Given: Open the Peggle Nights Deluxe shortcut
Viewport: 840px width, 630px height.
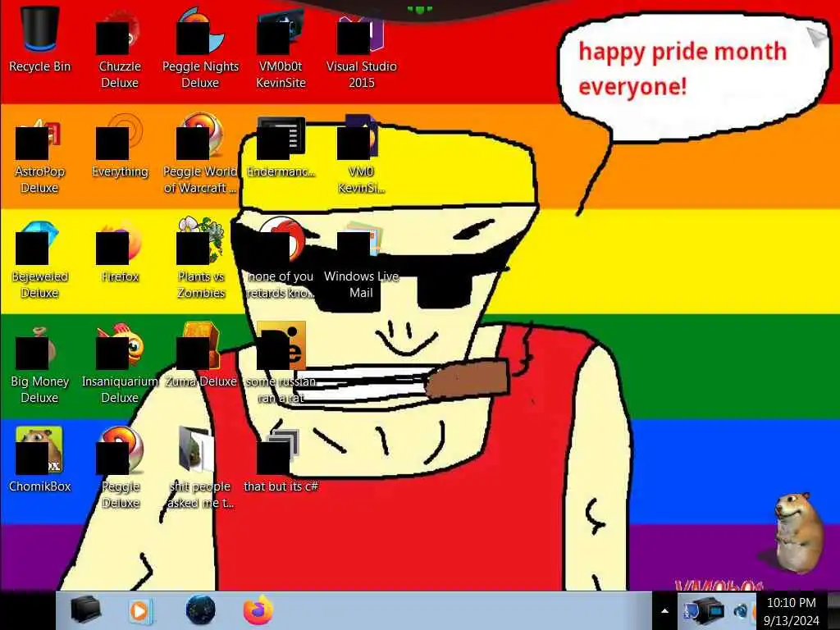Looking at the screenshot, I should click(x=200, y=48).
